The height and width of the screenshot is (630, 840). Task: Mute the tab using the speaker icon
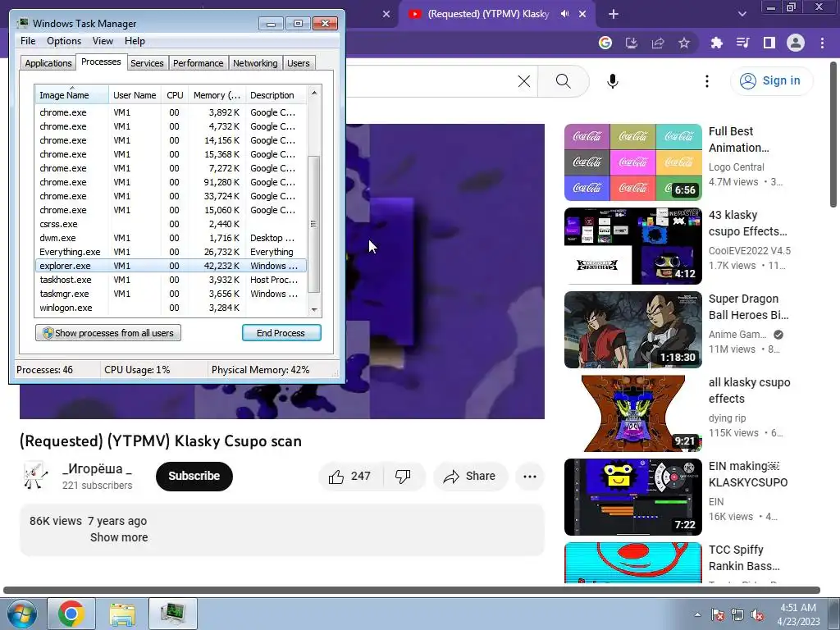(x=564, y=14)
